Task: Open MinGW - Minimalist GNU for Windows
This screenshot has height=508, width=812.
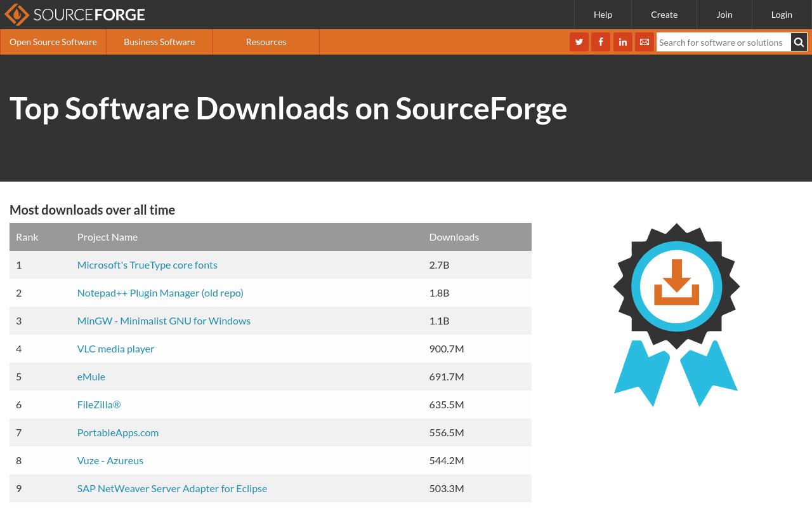Action: click(x=164, y=321)
